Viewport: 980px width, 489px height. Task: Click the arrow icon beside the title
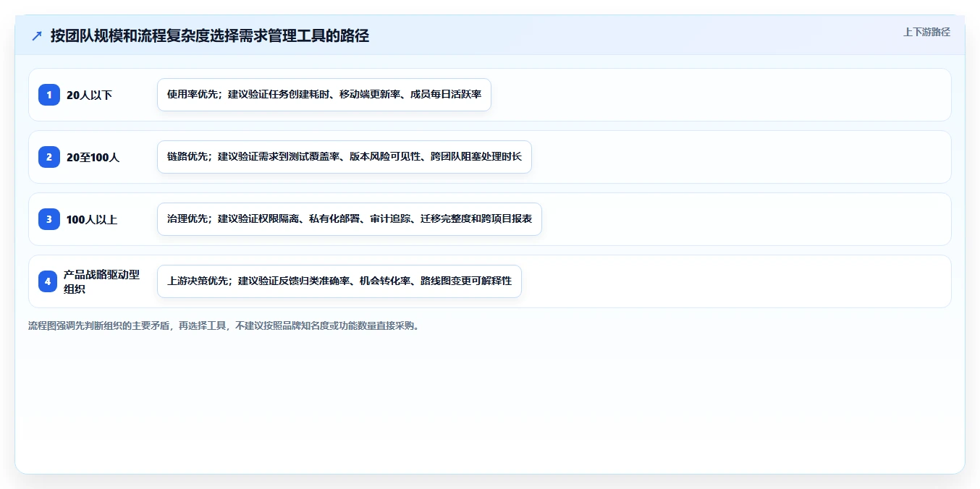coord(37,35)
